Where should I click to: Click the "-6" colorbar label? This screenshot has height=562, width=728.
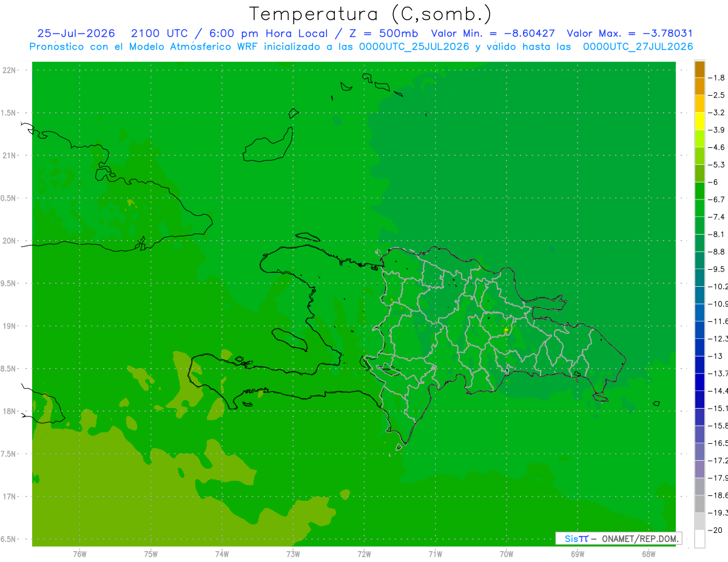tap(714, 182)
